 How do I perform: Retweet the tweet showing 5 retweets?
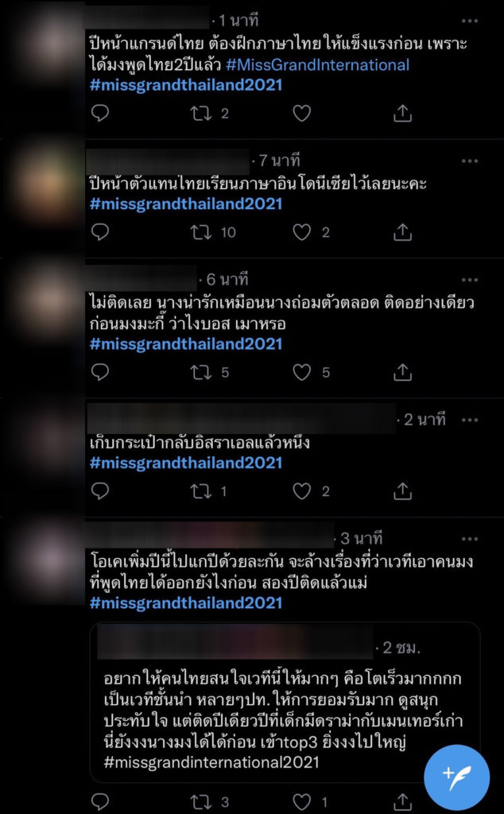point(201,372)
